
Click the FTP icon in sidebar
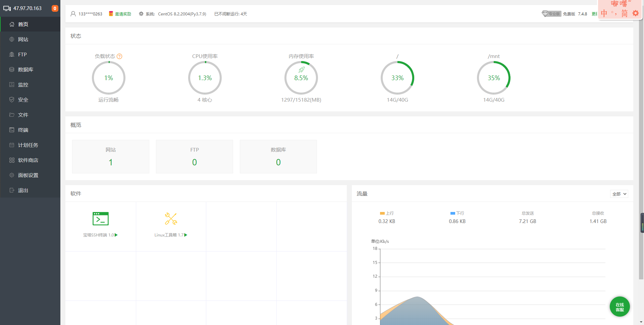click(x=12, y=54)
